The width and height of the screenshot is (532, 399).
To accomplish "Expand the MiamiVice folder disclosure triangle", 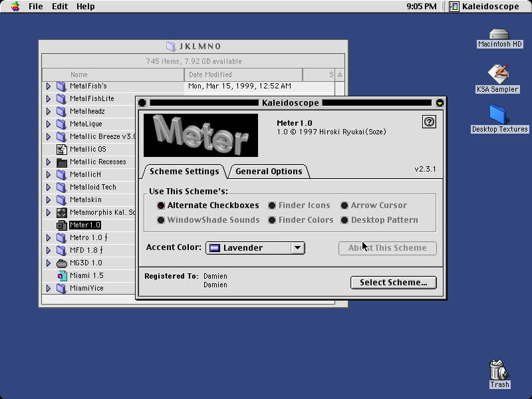I will (x=49, y=289).
